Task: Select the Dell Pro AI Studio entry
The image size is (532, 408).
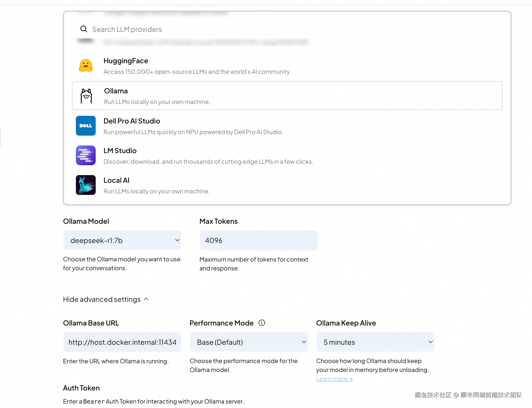Action: [x=193, y=126]
